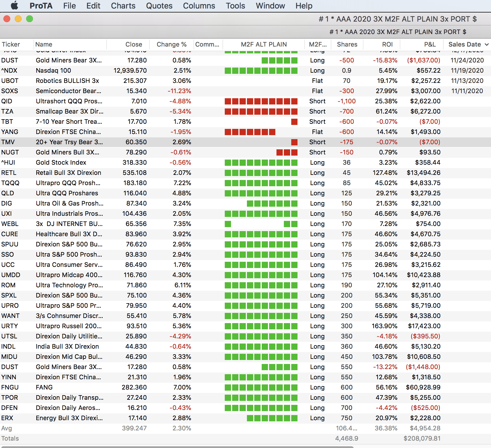
Task: Select the ^HUI ticker cell
Action: (8, 162)
